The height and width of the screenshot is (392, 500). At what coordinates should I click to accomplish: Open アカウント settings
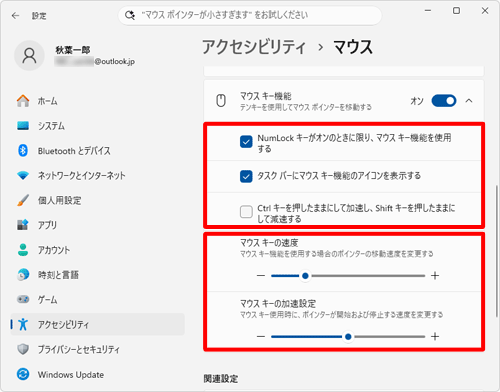point(98,250)
